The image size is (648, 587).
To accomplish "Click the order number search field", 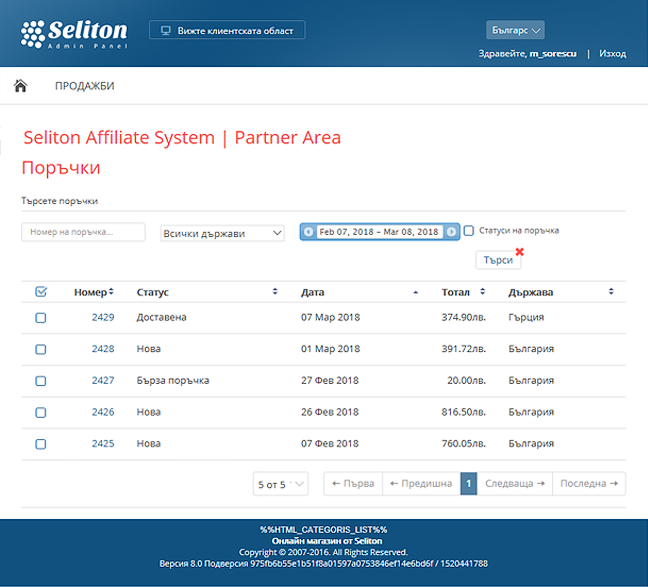I will tap(82, 232).
